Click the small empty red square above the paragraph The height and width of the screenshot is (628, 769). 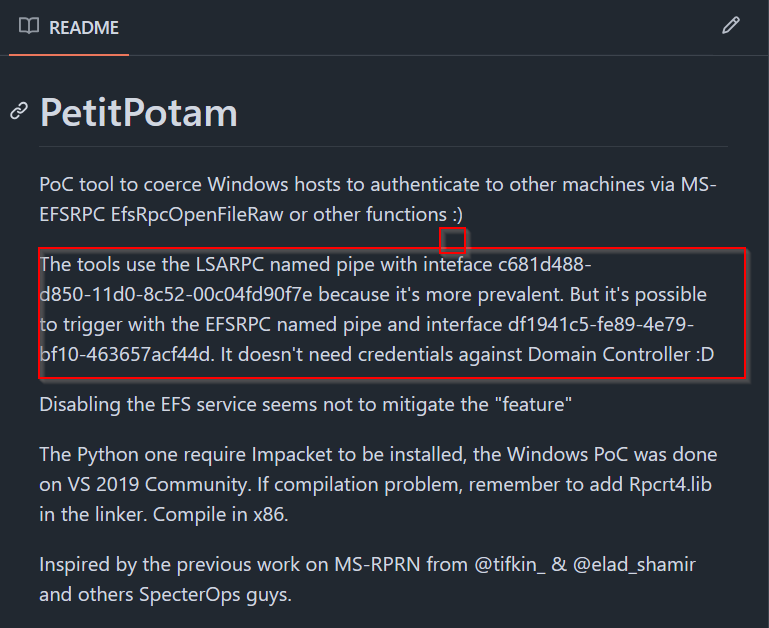(452, 240)
